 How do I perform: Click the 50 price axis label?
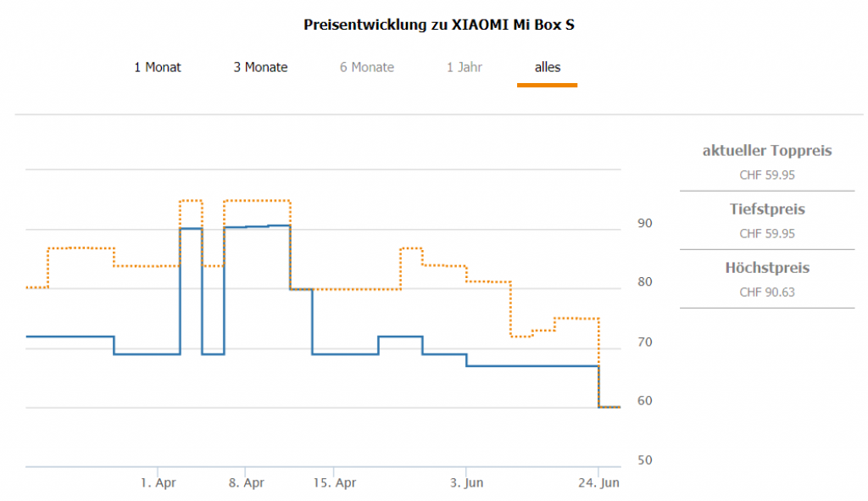pyautogui.click(x=645, y=461)
